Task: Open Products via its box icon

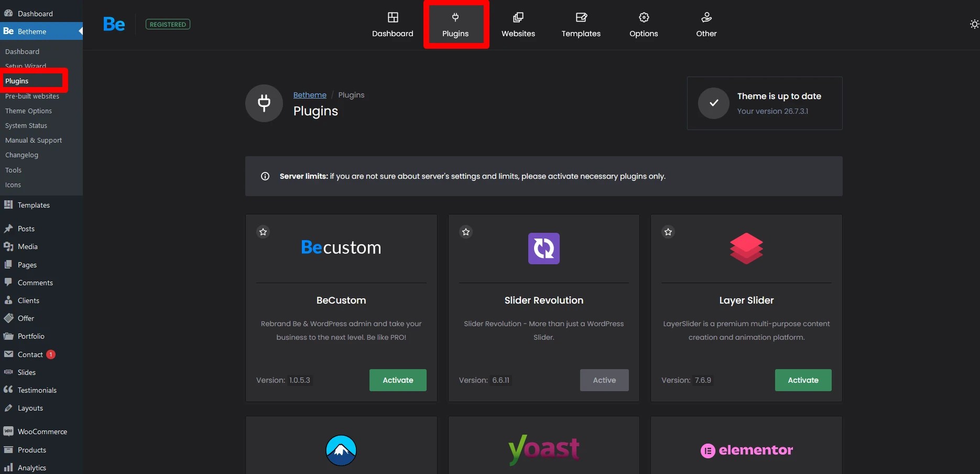Action: click(x=8, y=449)
